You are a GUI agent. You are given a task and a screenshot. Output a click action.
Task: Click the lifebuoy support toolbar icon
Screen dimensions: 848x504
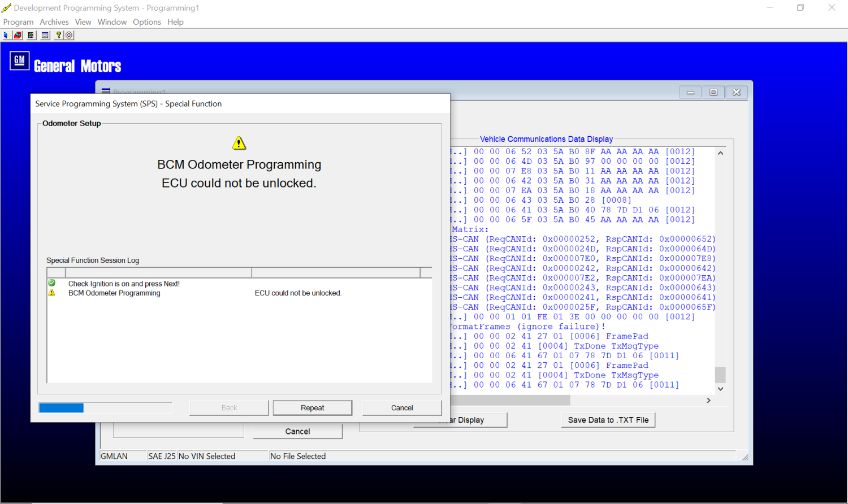[x=69, y=35]
